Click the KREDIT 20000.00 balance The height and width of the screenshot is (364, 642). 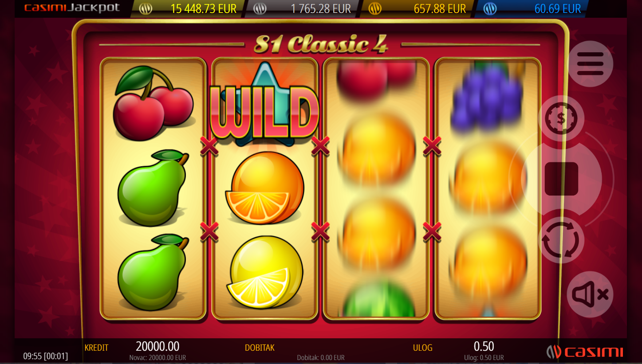click(158, 346)
